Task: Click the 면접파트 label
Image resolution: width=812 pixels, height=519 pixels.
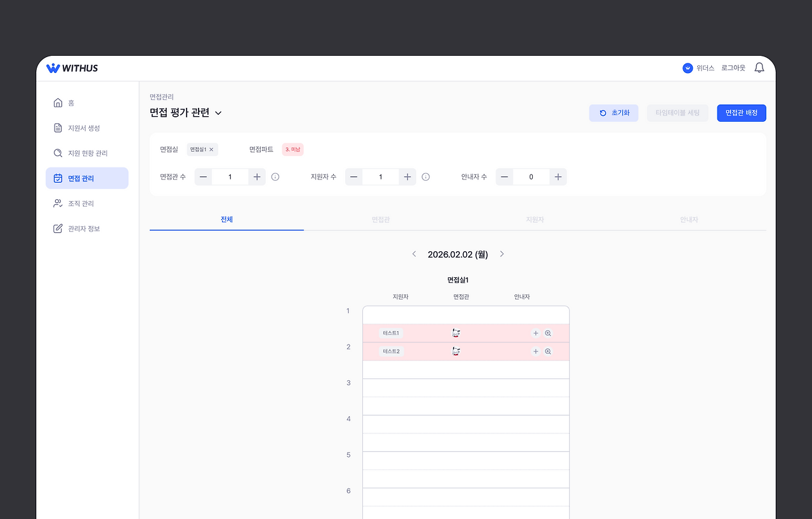Action: pos(261,150)
